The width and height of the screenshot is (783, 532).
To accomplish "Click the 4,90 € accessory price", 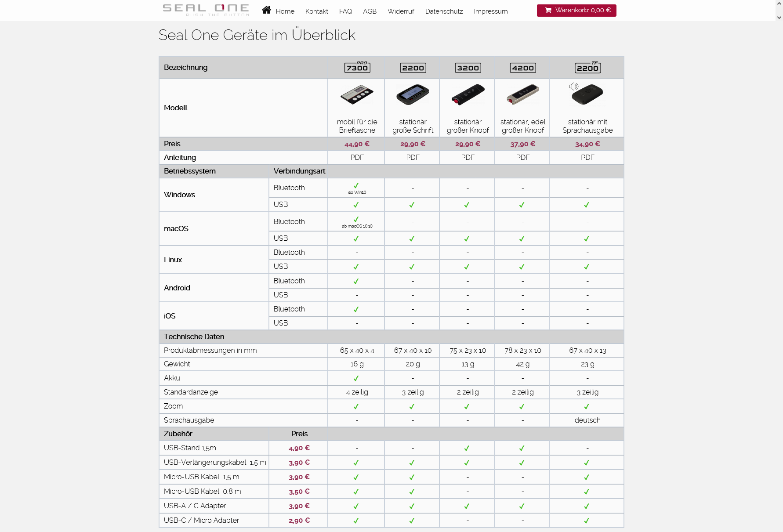I will (299, 448).
